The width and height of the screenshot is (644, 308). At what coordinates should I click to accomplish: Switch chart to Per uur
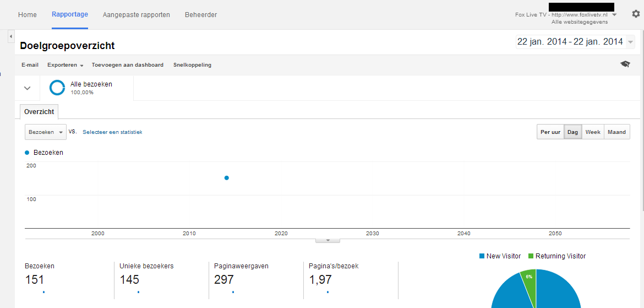point(550,132)
